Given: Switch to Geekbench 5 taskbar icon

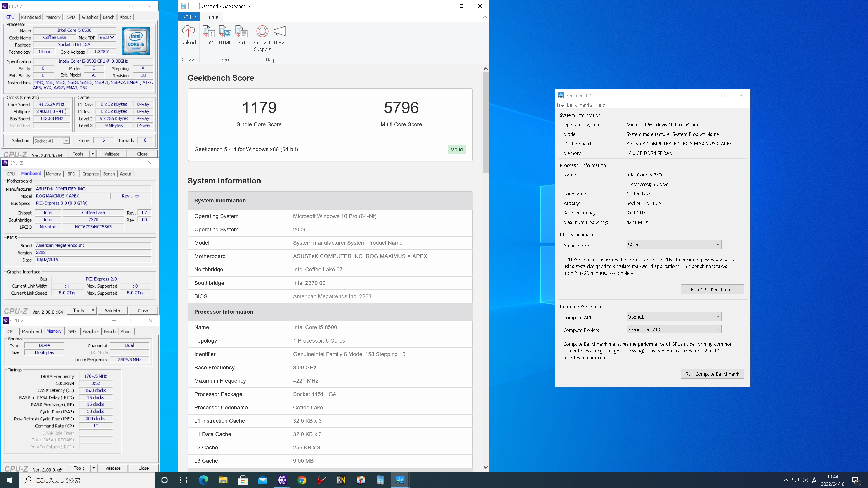Looking at the screenshot, I should [x=400, y=480].
